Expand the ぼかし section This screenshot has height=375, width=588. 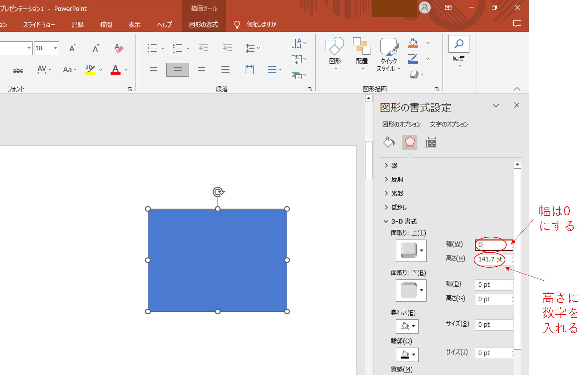(x=396, y=207)
